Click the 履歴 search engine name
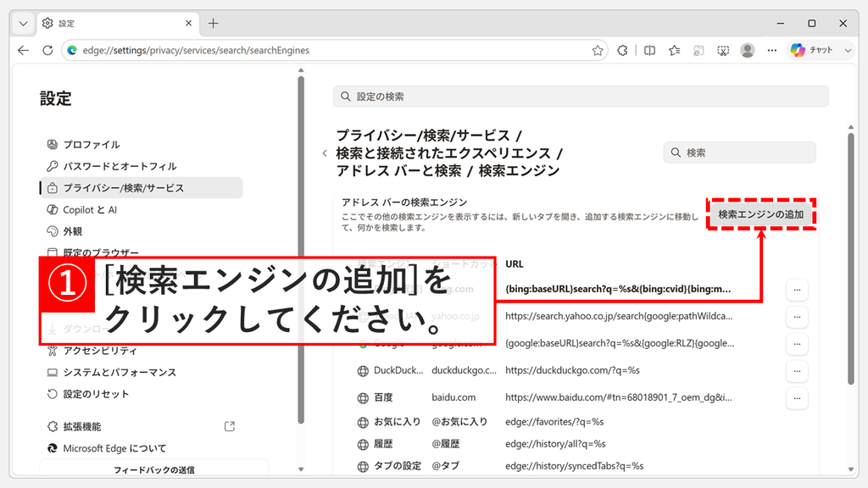 [x=383, y=444]
